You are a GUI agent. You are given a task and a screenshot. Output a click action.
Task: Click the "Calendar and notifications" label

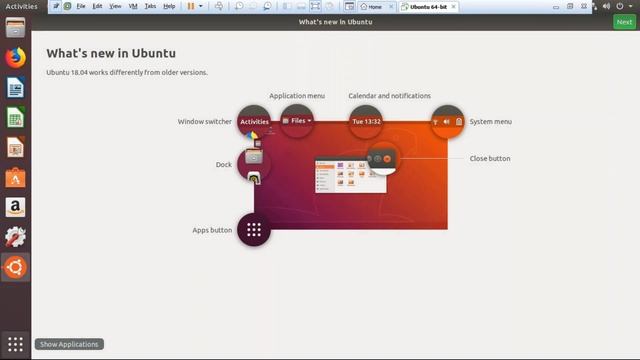pos(389,96)
